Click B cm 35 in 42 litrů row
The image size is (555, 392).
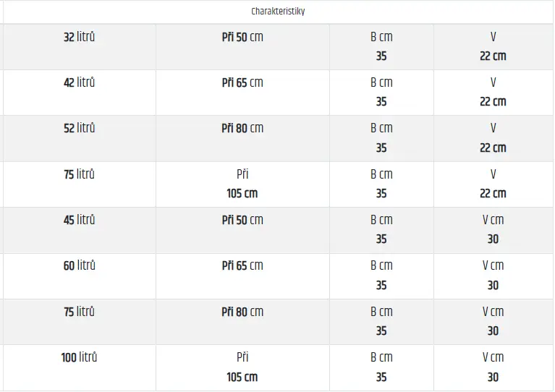[x=381, y=93]
